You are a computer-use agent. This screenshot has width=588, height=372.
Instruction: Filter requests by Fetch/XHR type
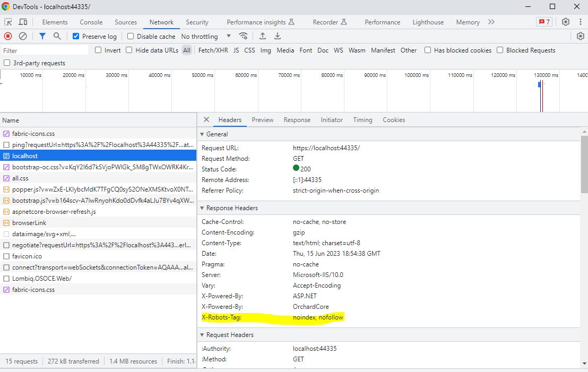tap(213, 50)
